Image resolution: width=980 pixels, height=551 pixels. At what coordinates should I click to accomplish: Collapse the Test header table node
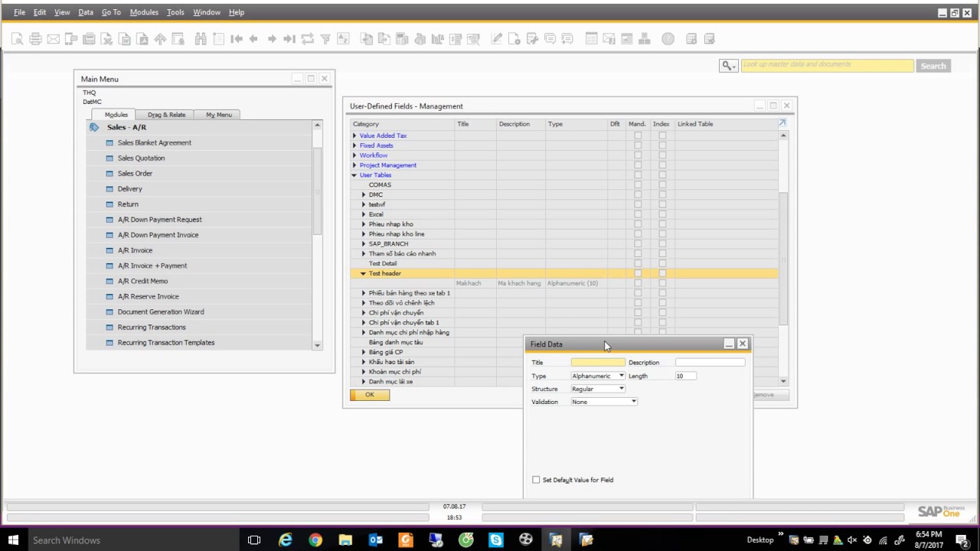[364, 273]
